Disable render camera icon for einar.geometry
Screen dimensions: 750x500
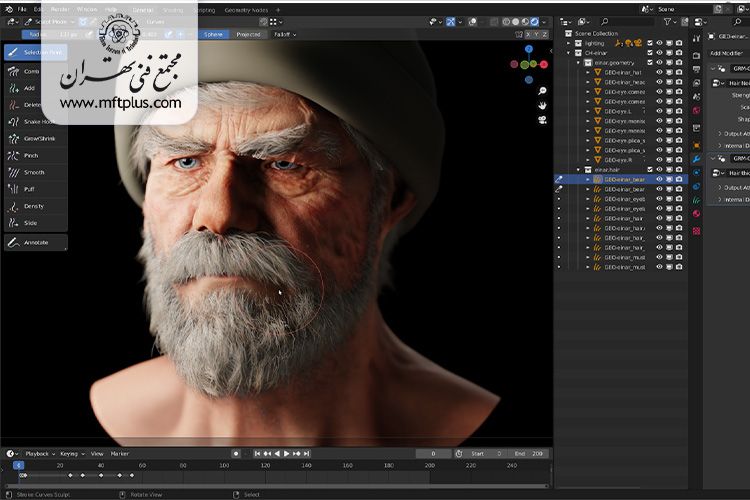[x=679, y=63]
